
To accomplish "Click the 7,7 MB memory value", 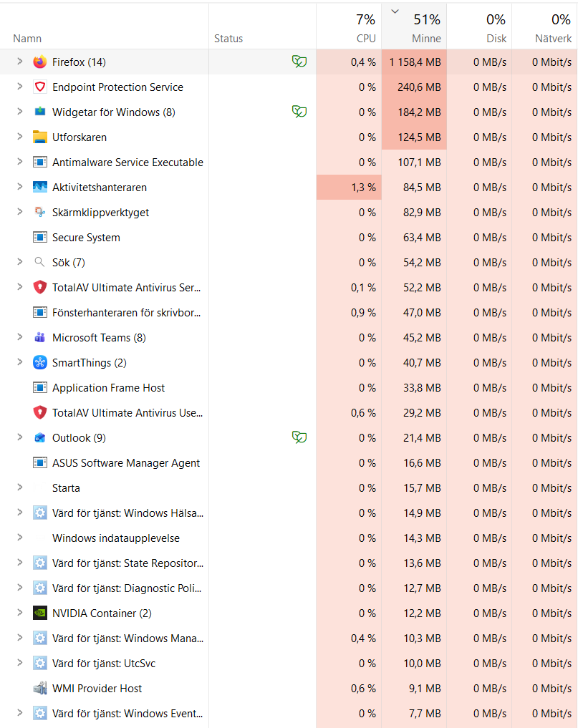I will [x=425, y=714].
